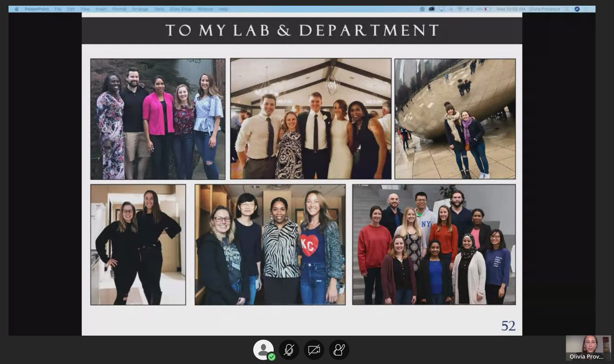Image resolution: width=614 pixels, height=364 pixels.
Task: Select the photo at the reflective Bean sculpture
Action: tap(455, 119)
